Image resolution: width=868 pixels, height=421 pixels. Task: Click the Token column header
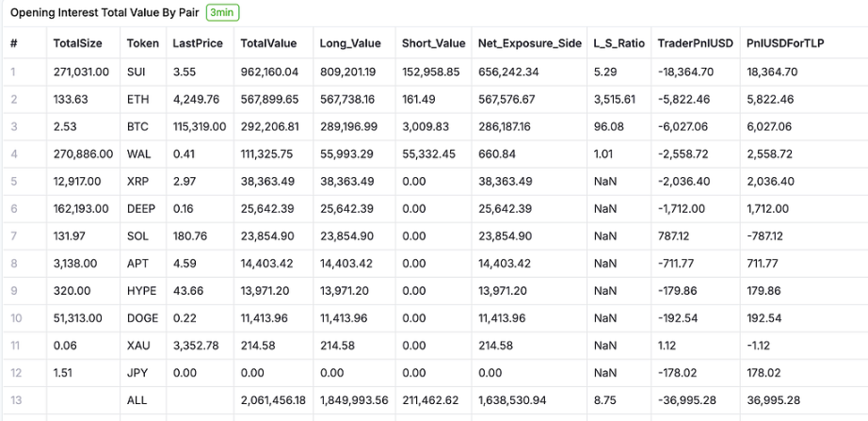point(143,44)
